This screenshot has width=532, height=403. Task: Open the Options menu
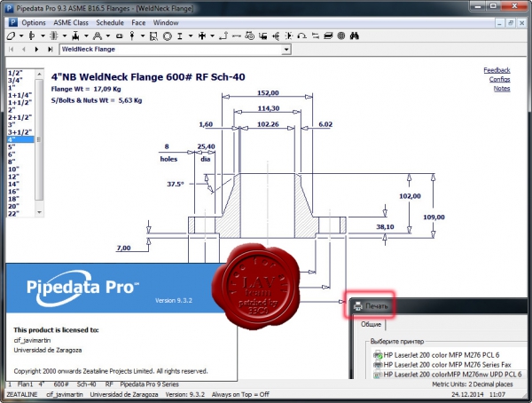coord(34,23)
